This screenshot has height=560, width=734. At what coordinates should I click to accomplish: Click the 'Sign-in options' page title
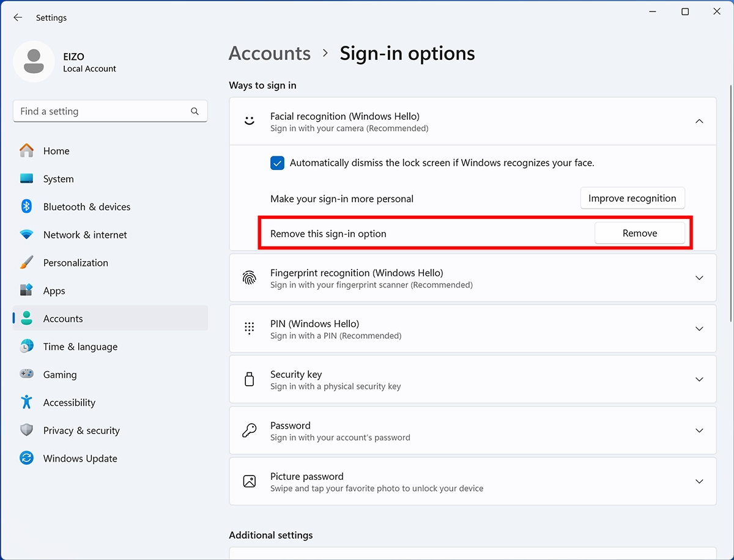[407, 53]
